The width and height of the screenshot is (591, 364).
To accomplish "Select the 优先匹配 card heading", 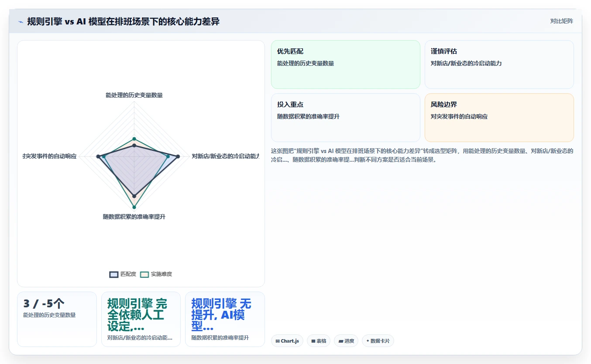I will coord(290,51).
